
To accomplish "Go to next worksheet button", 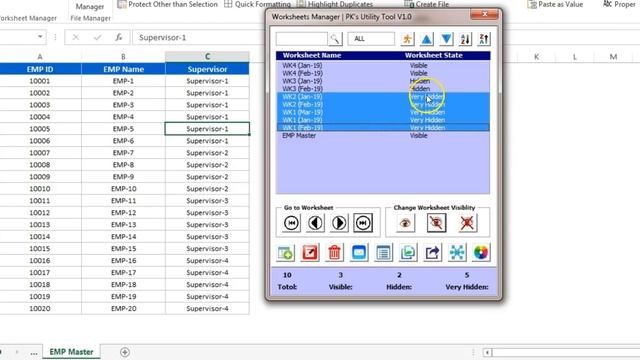I will [x=339, y=223].
